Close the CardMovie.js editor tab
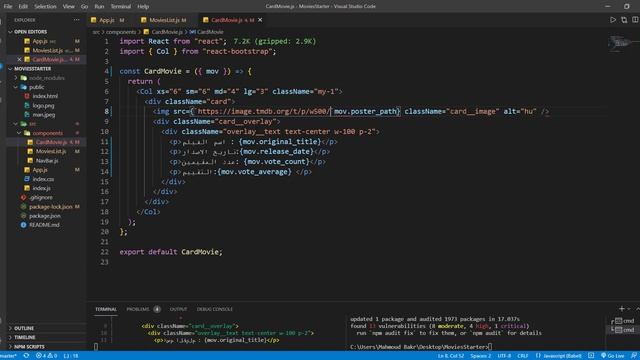The width and height of the screenshot is (640, 360). [260, 20]
